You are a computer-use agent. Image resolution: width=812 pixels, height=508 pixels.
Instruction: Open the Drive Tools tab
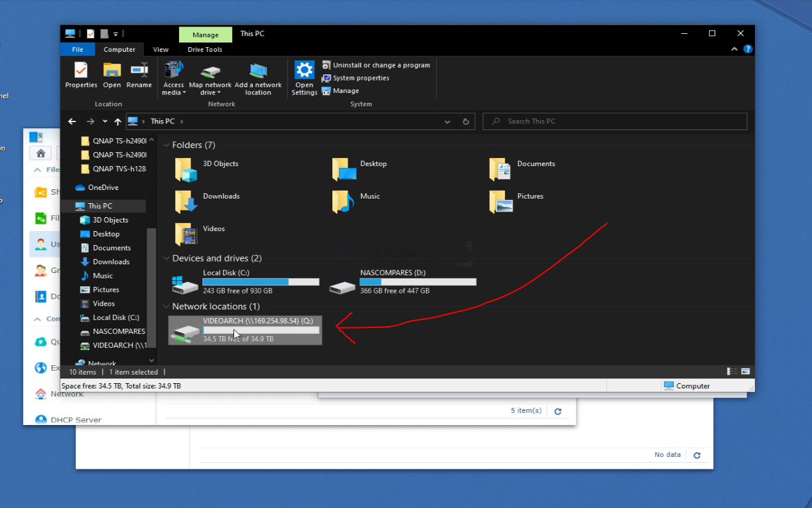(205, 49)
